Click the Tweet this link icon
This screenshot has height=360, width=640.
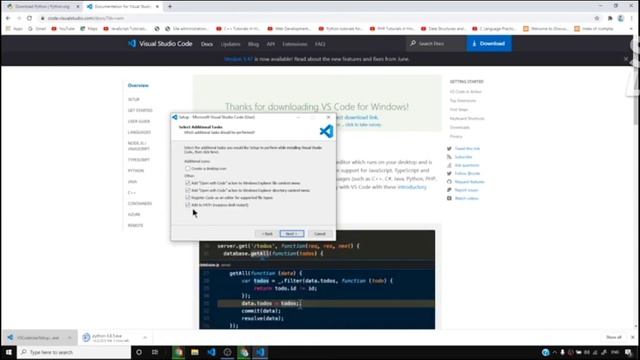tap(449, 149)
